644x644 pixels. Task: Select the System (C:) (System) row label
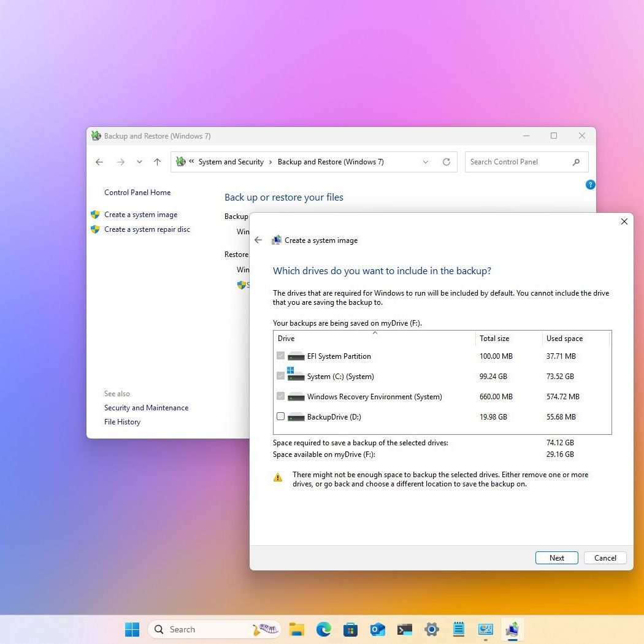[x=340, y=376]
